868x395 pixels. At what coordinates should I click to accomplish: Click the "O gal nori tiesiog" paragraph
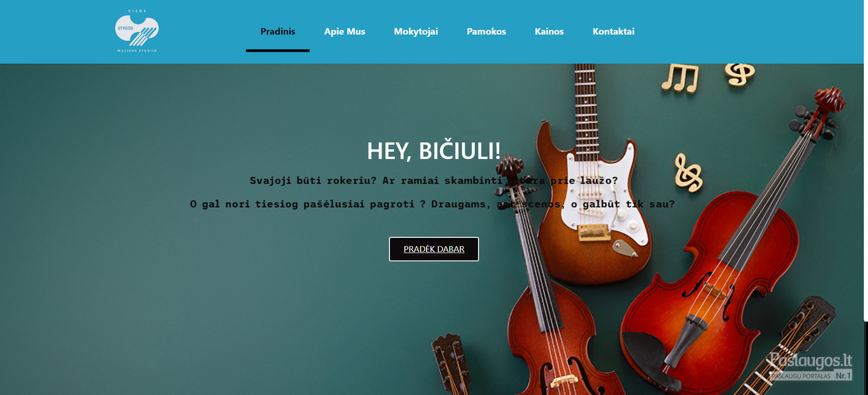(x=432, y=204)
